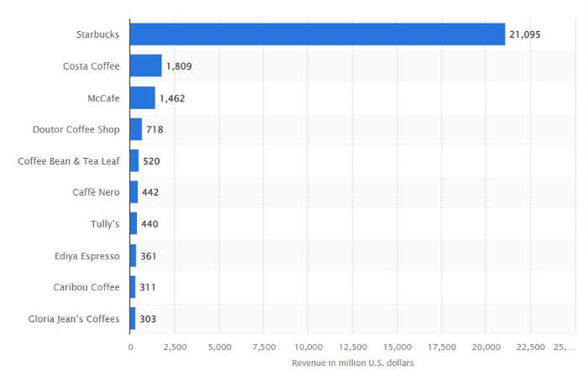This screenshot has width=588, height=371.
Task: Click the 718 value label
Action: pos(155,129)
